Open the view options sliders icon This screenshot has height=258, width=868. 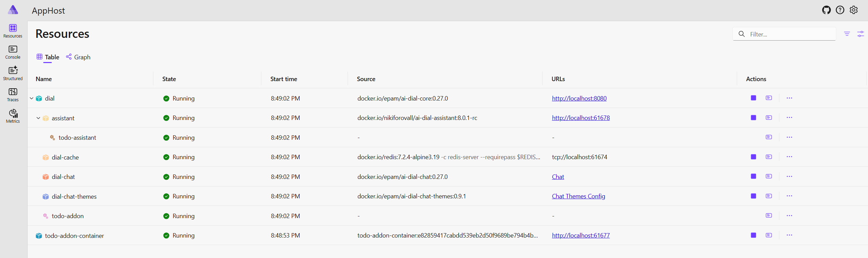[x=861, y=34]
